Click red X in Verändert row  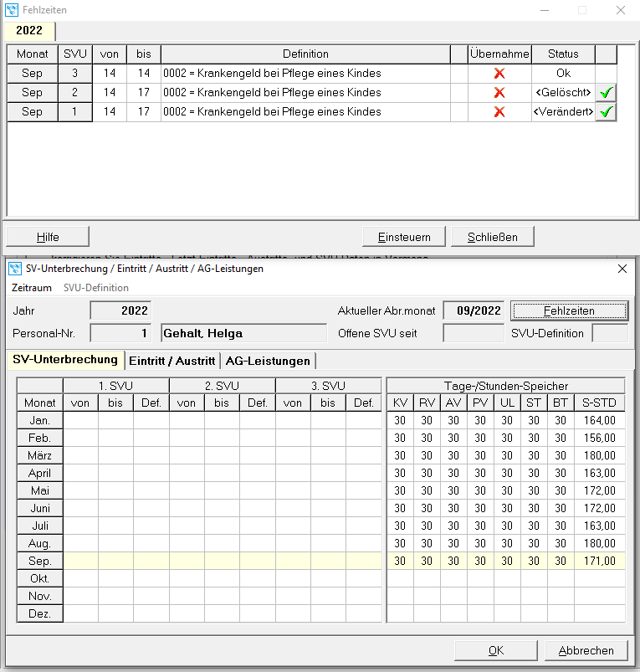[x=499, y=112]
